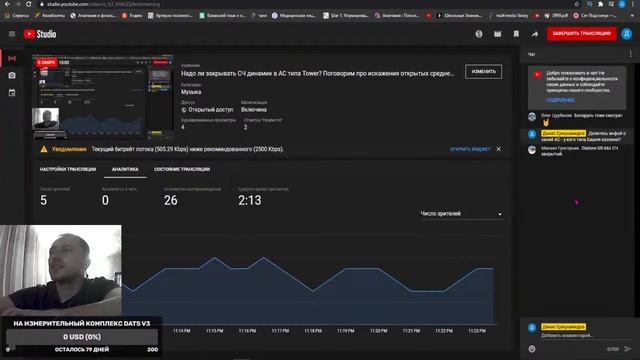Click Михаил Григорьев's avatar in the chat
This screenshot has width=640, height=360.
tap(532, 150)
